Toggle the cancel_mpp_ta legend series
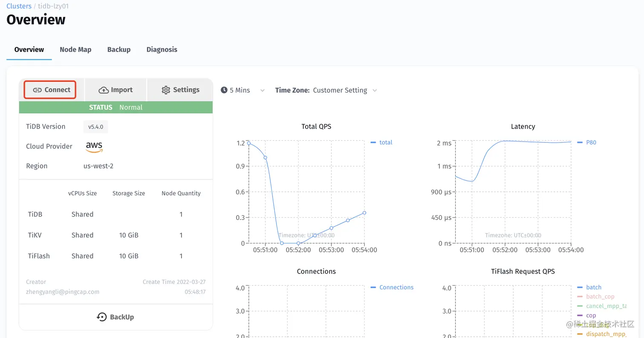Image resolution: width=644 pixels, height=338 pixels. coord(602,306)
